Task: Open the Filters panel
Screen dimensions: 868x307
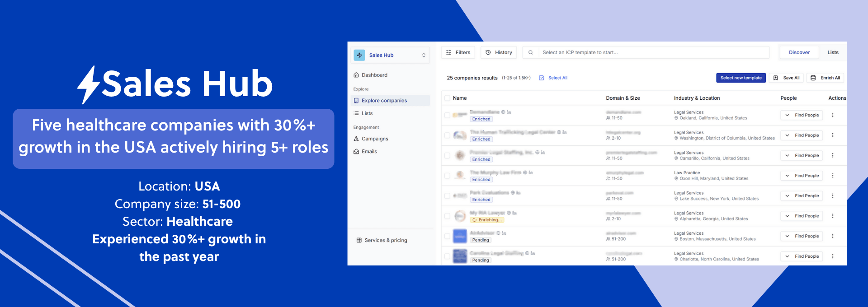Action: pos(458,52)
